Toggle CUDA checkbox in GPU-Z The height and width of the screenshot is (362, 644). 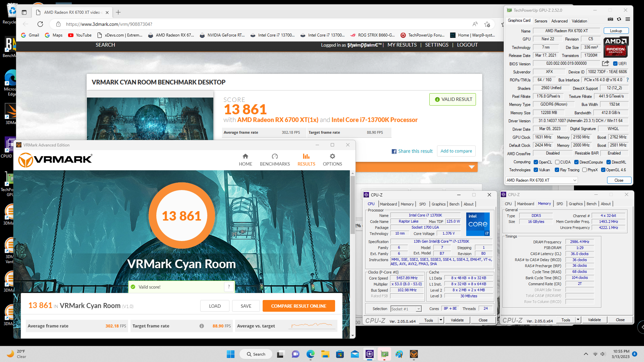557,162
